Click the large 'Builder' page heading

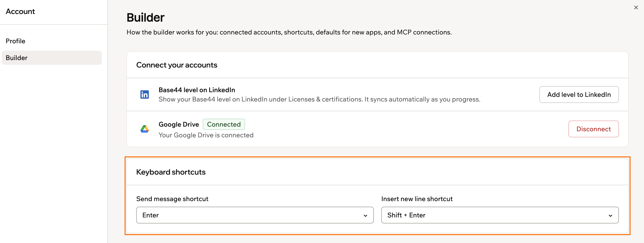point(146,17)
